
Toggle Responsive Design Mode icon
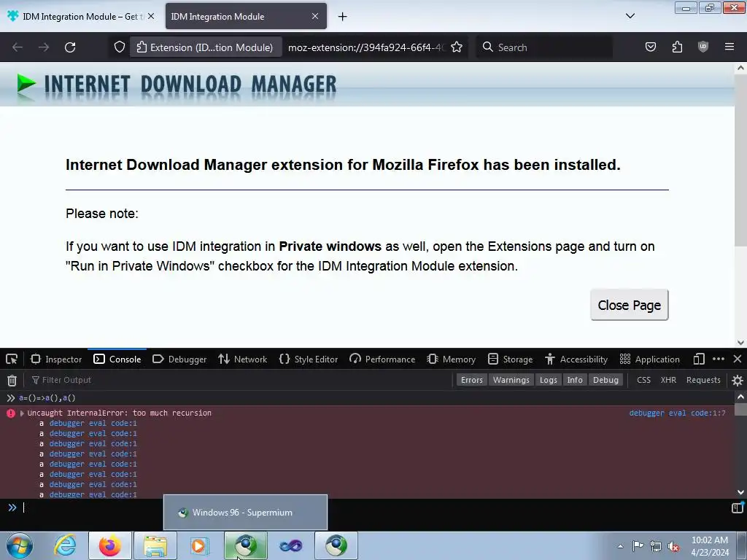pos(699,359)
